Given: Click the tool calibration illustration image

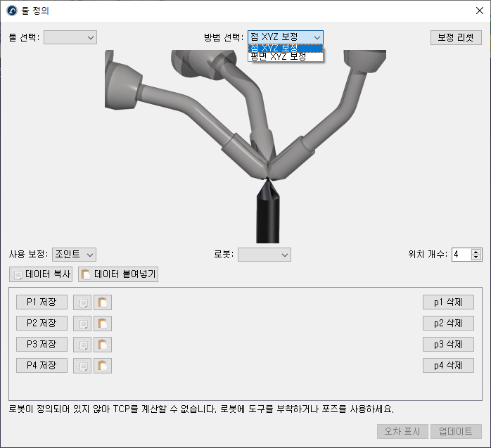Looking at the screenshot, I should click(245, 146).
